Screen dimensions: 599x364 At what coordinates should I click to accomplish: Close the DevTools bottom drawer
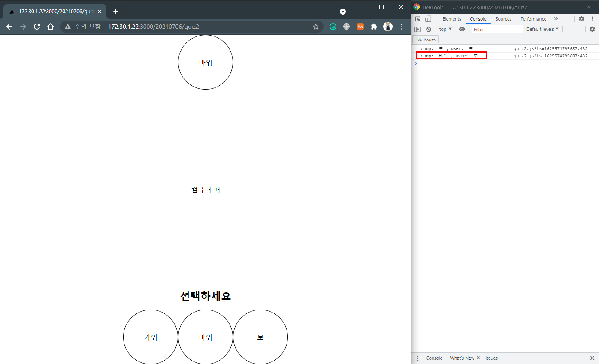592,358
